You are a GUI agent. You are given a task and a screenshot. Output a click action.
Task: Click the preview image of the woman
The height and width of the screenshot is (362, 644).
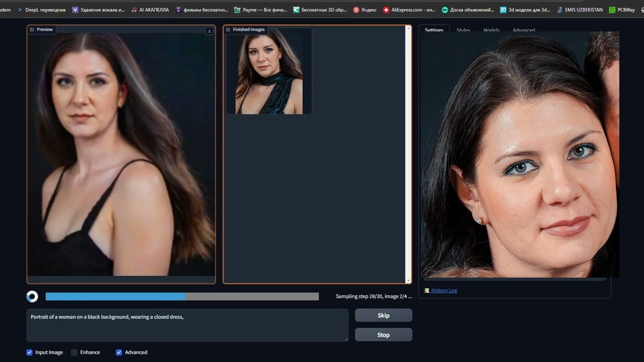pyautogui.click(x=121, y=154)
